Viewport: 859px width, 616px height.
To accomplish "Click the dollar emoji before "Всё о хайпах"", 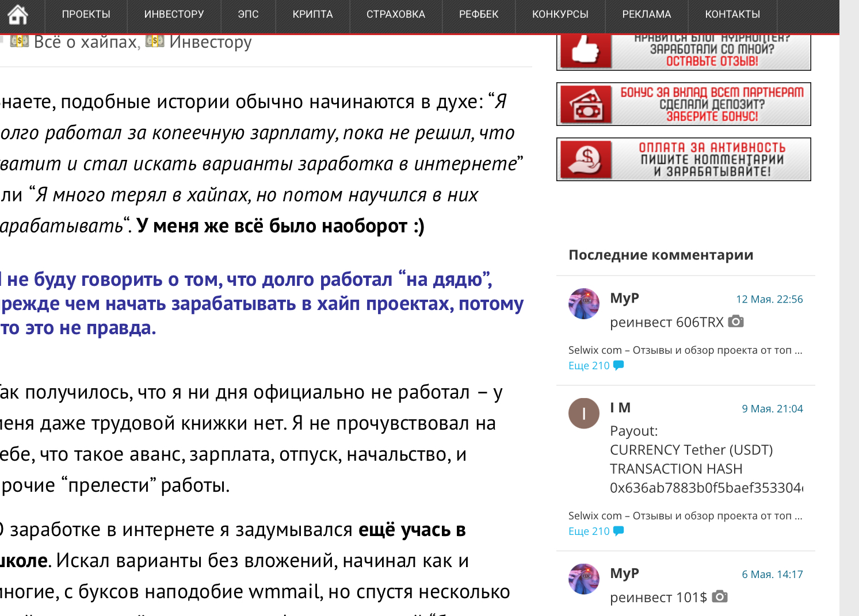I will [x=20, y=41].
